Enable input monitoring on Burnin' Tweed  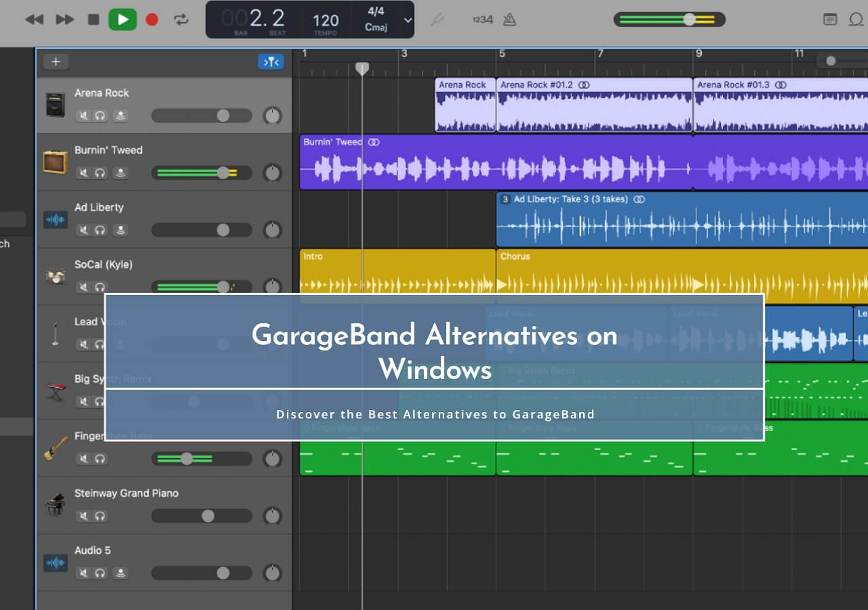pyautogui.click(x=120, y=173)
